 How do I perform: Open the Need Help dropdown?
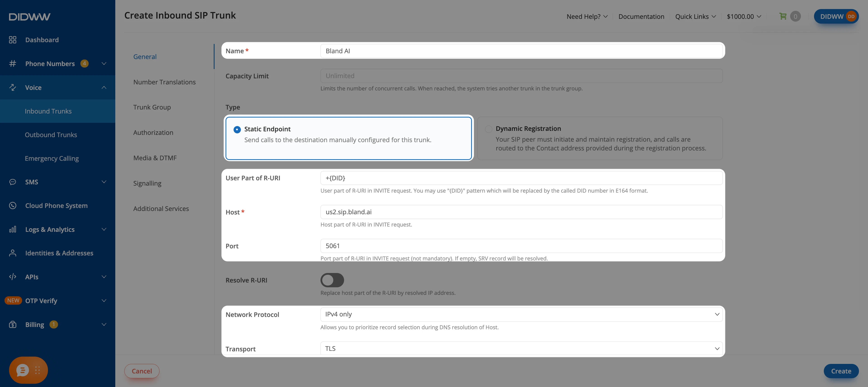point(587,17)
